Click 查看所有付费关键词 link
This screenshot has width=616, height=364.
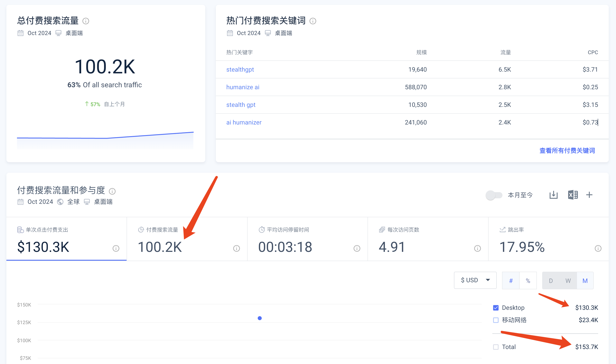pyautogui.click(x=567, y=151)
